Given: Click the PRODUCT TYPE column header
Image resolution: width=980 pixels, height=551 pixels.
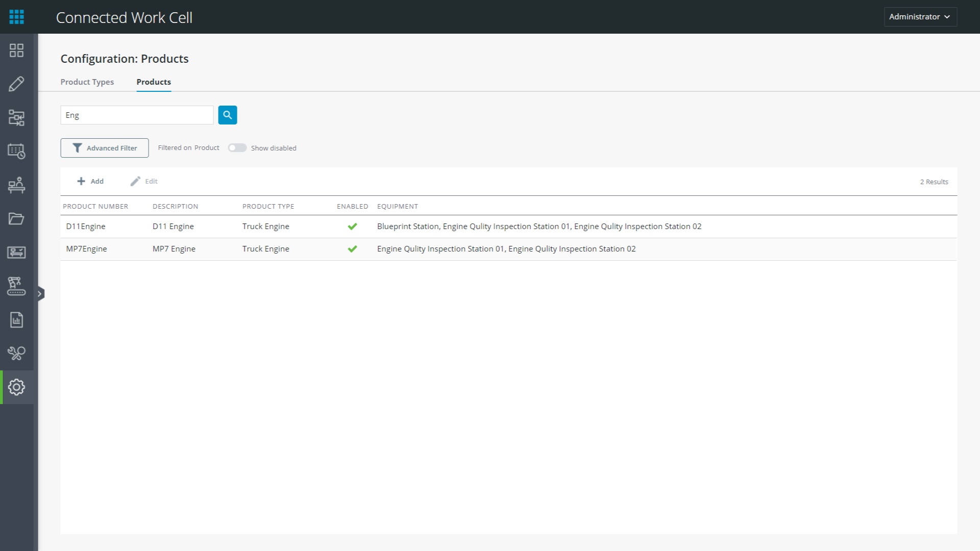Looking at the screenshot, I should [268, 207].
